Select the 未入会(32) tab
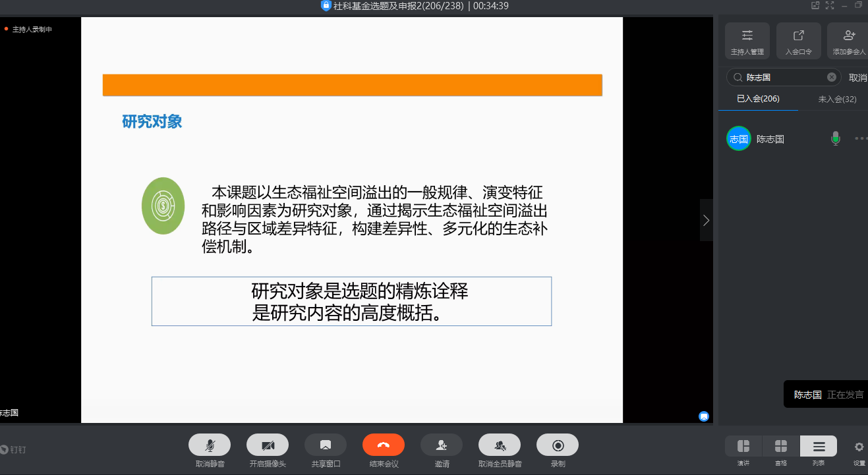The image size is (868, 475). point(837,99)
